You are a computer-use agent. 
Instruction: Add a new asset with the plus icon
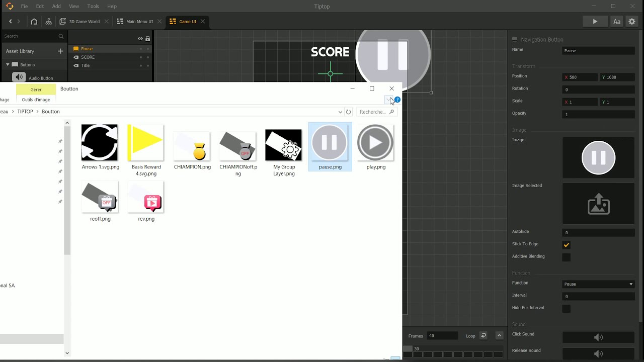pos(60,51)
